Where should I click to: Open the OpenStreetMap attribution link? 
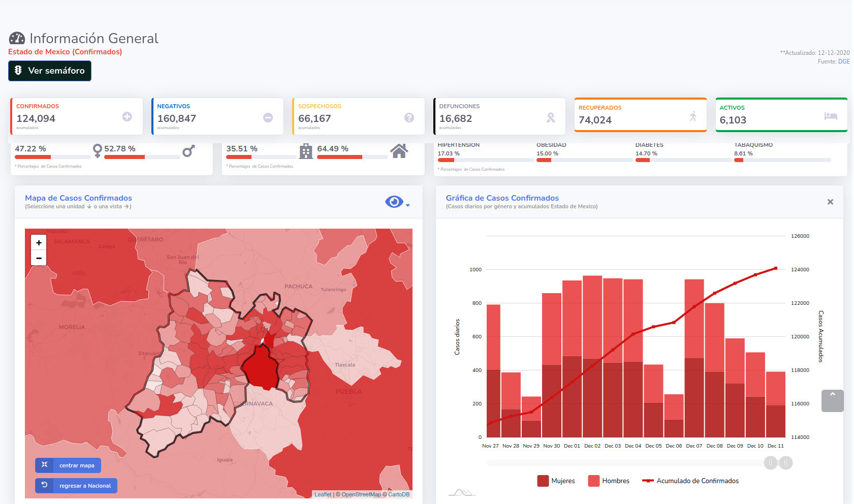pyautogui.click(x=361, y=494)
